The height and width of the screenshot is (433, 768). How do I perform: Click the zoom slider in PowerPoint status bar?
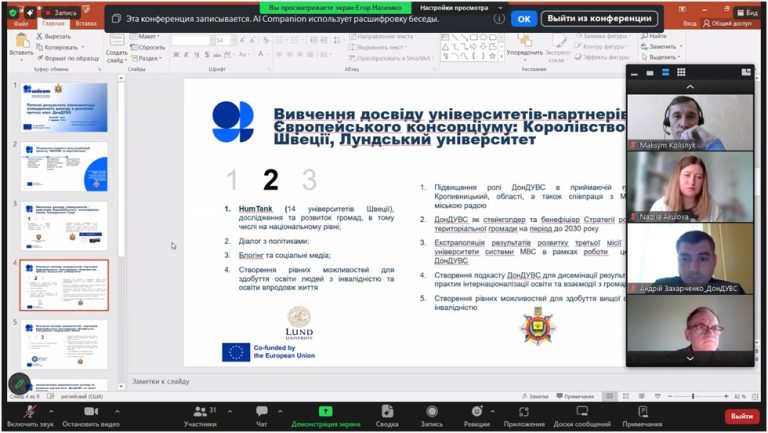(697, 396)
